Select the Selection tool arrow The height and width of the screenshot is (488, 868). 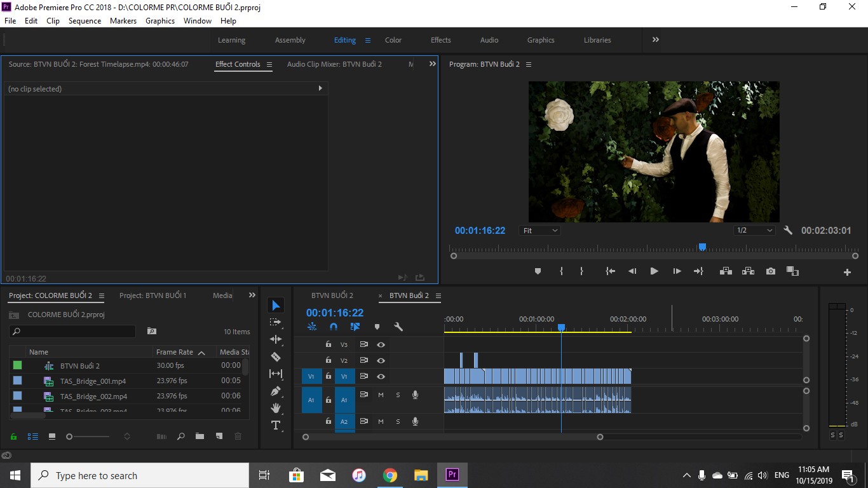pos(276,306)
